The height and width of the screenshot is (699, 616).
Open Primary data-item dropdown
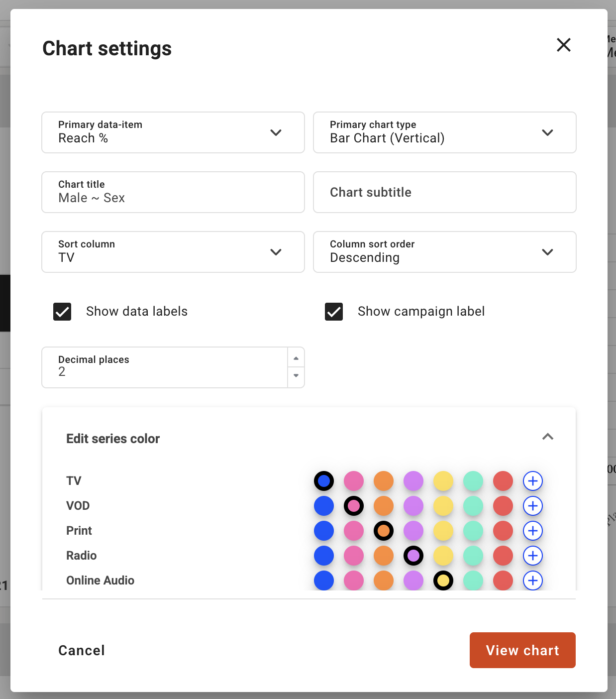tap(173, 132)
